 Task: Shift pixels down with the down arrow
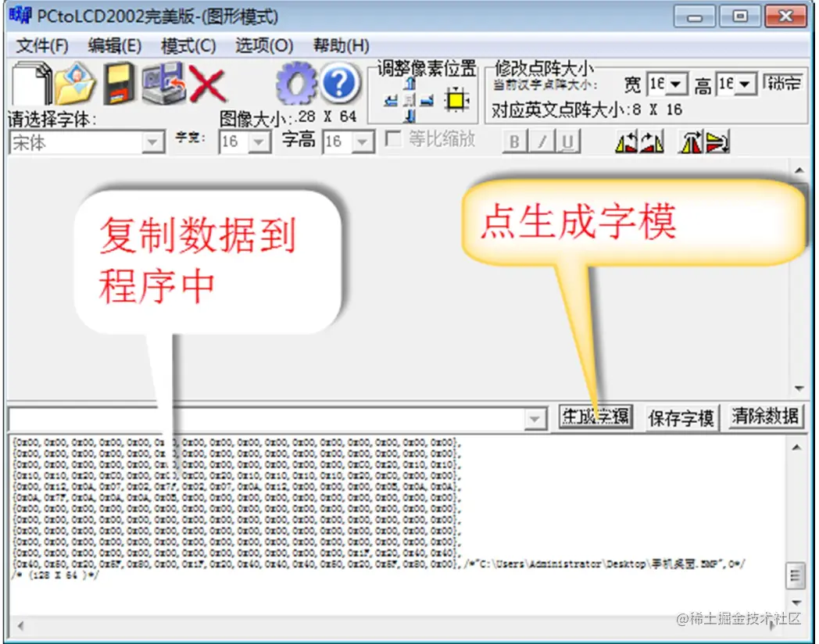click(x=410, y=116)
